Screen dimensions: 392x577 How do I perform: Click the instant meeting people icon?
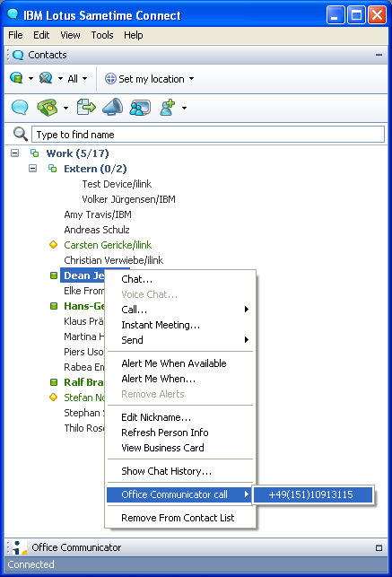click(140, 108)
